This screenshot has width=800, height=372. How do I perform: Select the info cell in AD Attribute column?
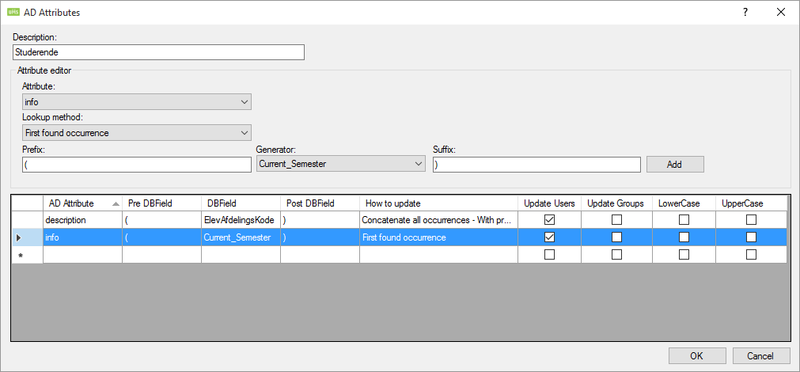tap(83, 237)
